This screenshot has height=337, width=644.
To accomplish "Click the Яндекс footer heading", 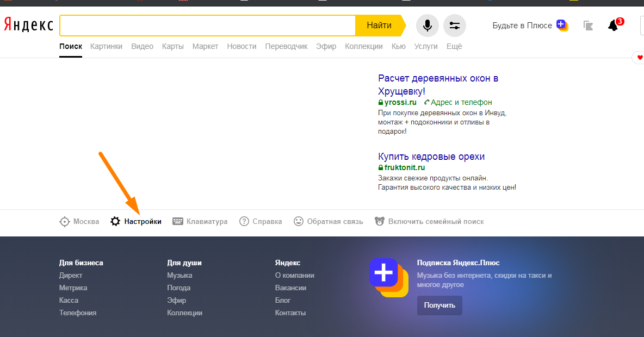I will 288,263.
